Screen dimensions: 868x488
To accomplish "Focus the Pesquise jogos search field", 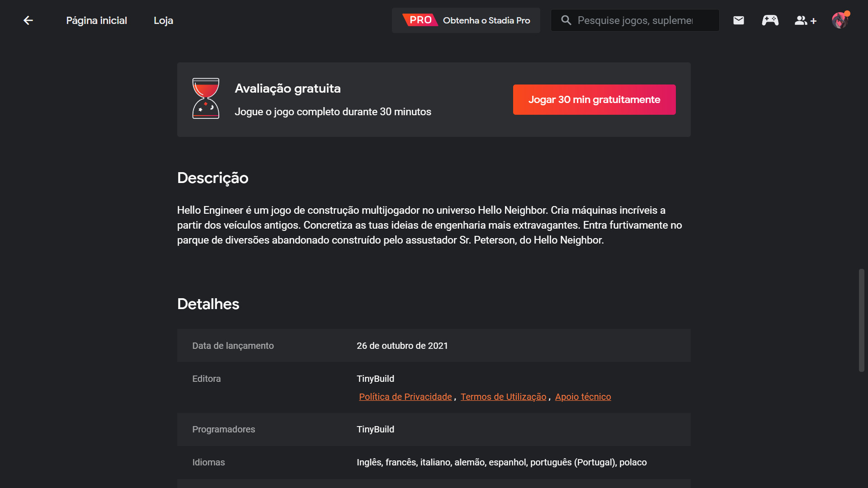I will [635, 20].
